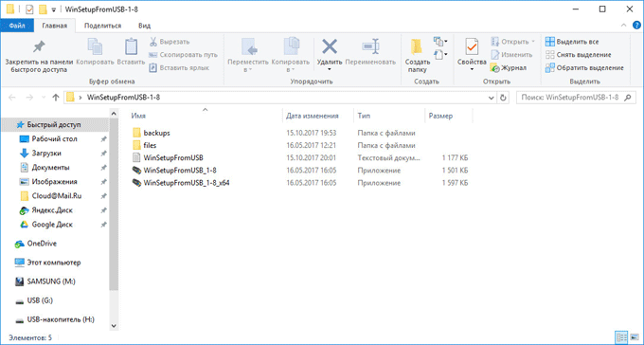Switch to Large icons view in status bar
The image size is (644, 345).
[635, 338]
